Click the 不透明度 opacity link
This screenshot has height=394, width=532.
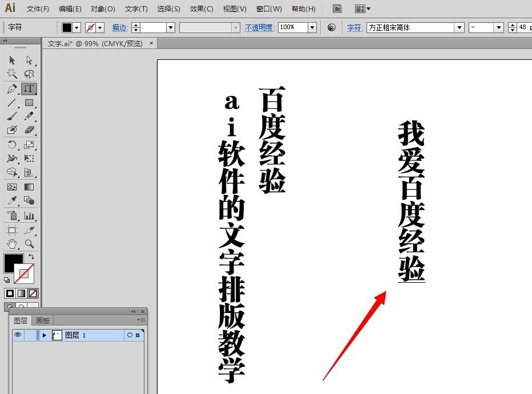coord(259,27)
